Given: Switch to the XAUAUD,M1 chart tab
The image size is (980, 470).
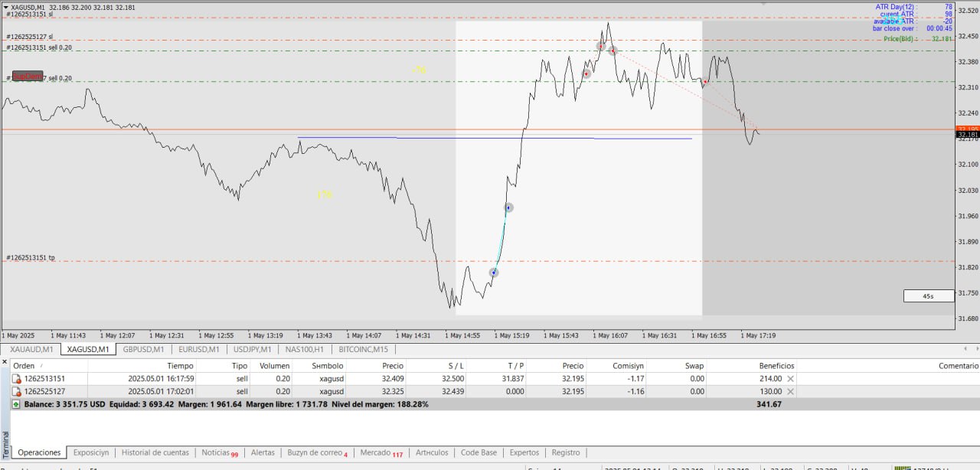Looking at the screenshot, I should click(31, 349).
